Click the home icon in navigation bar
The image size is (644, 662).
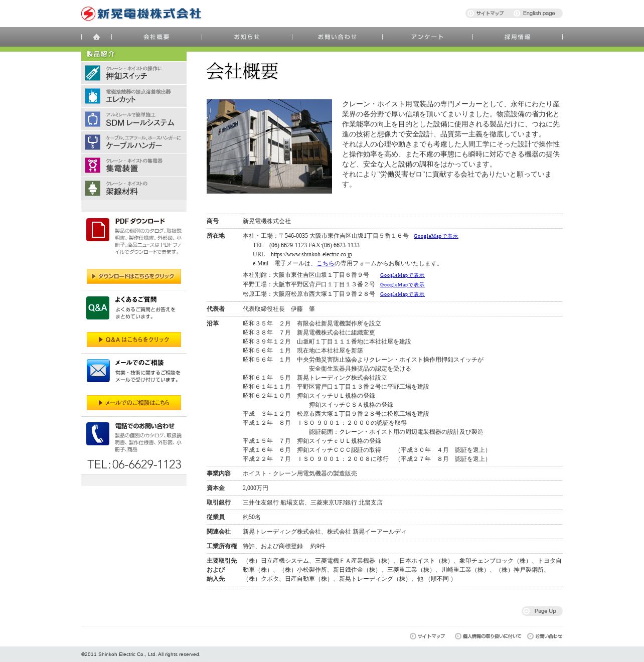pyautogui.click(x=96, y=37)
